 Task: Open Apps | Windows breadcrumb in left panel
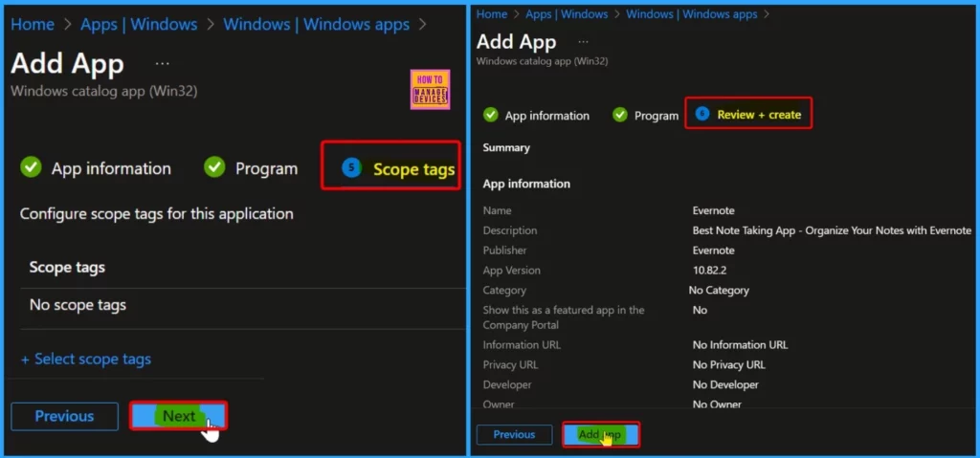pos(139,24)
